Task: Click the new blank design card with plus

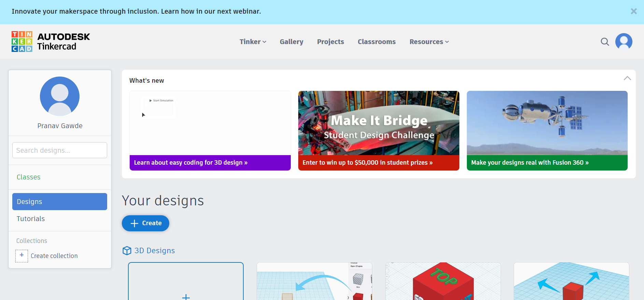Action: click(186, 282)
